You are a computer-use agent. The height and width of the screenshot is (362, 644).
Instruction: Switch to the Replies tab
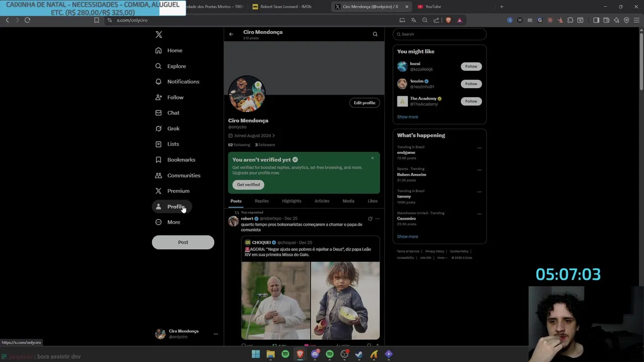point(262,201)
